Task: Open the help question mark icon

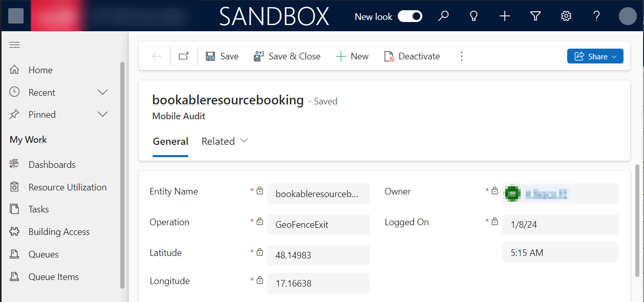Action: click(x=597, y=16)
